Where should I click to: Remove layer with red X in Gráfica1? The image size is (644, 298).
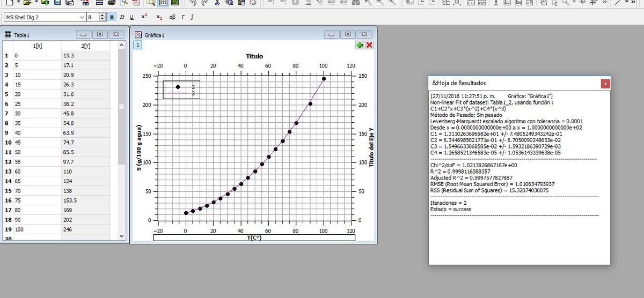(x=369, y=45)
